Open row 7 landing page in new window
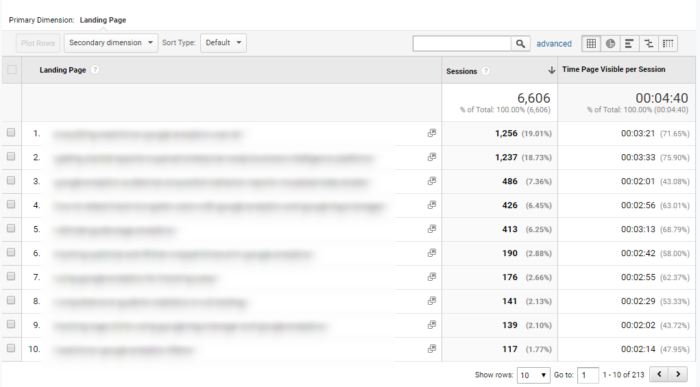Image resolution: width=700 pixels, height=387 pixels. (x=432, y=277)
